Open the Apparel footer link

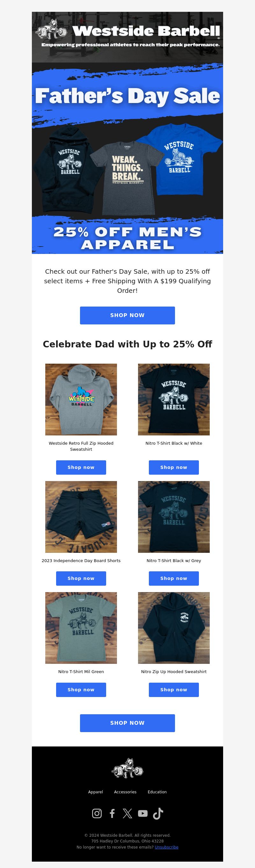[96, 792]
